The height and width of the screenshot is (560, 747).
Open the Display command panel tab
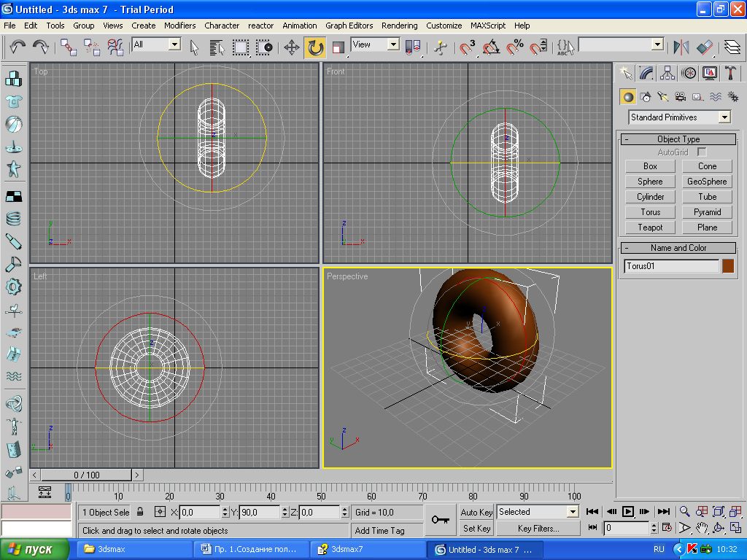[710, 73]
